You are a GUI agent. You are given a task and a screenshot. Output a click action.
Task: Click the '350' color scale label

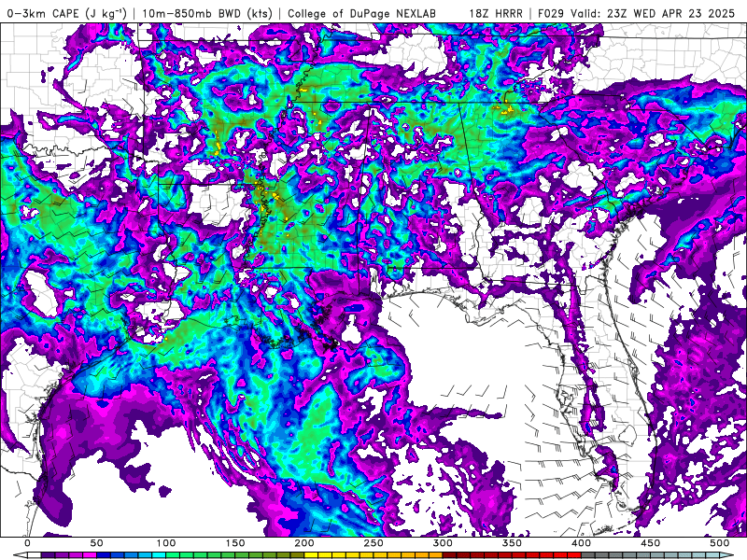tap(512, 543)
